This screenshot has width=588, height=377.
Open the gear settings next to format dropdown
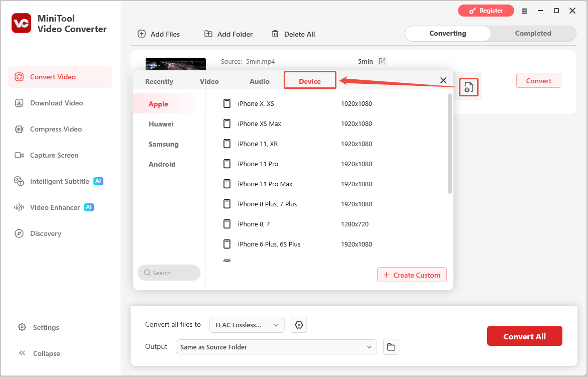pos(299,325)
